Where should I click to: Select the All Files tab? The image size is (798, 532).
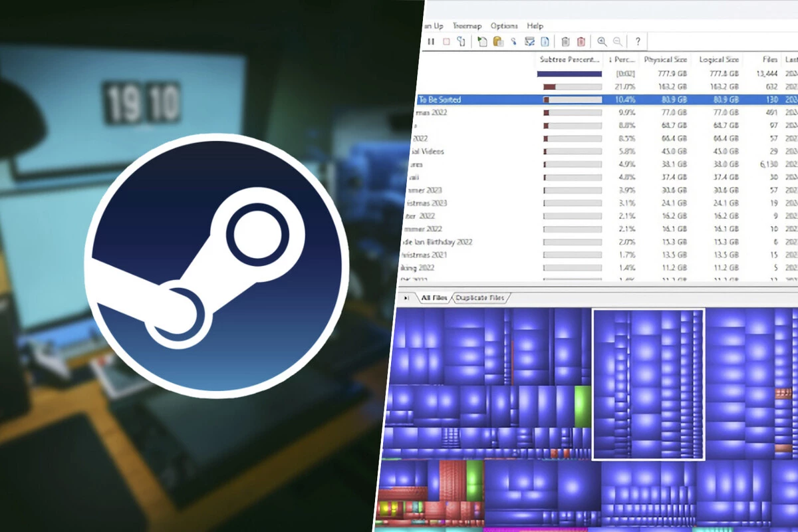point(435,298)
